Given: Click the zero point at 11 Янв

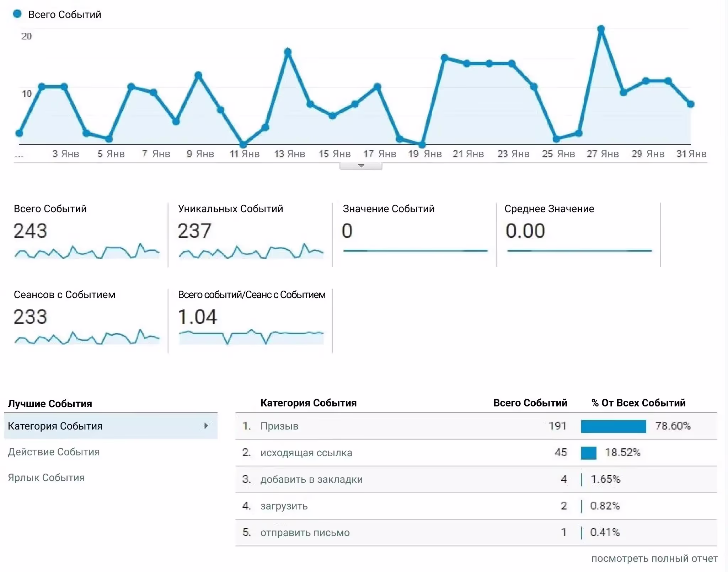Looking at the screenshot, I should point(243,145).
